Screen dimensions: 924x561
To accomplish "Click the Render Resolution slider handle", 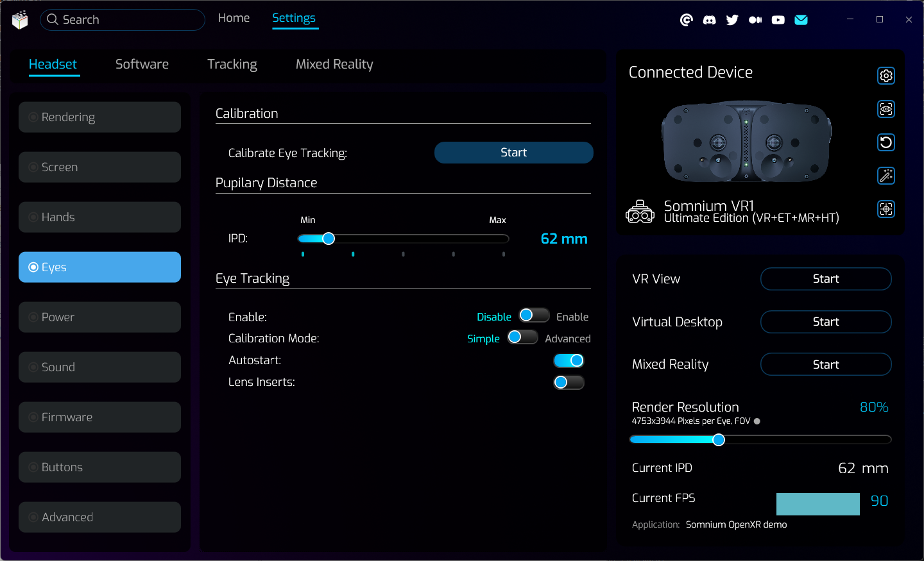I will tap(719, 440).
